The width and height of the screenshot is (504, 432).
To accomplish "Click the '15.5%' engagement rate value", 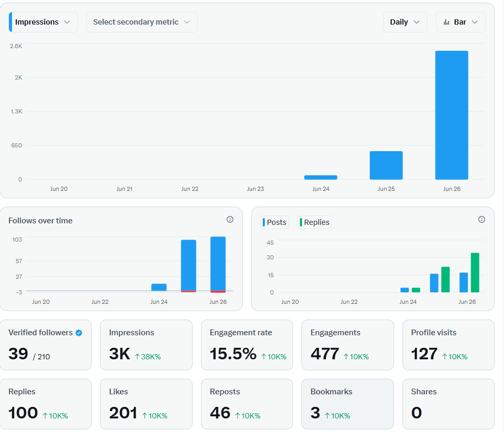I will point(233,354).
